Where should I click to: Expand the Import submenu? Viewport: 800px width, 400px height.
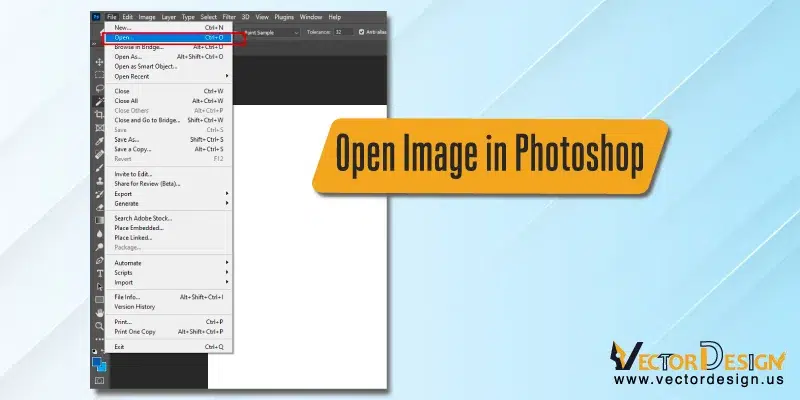(x=169, y=282)
